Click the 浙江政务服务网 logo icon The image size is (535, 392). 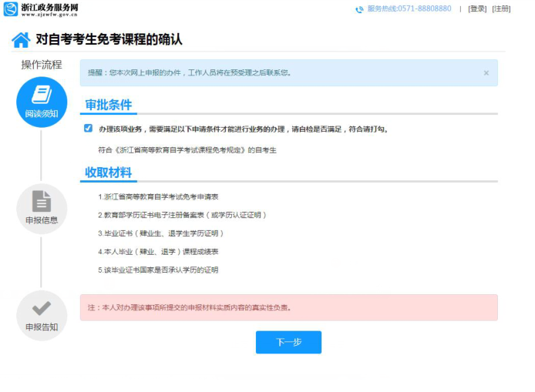click(x=11, y=9)
